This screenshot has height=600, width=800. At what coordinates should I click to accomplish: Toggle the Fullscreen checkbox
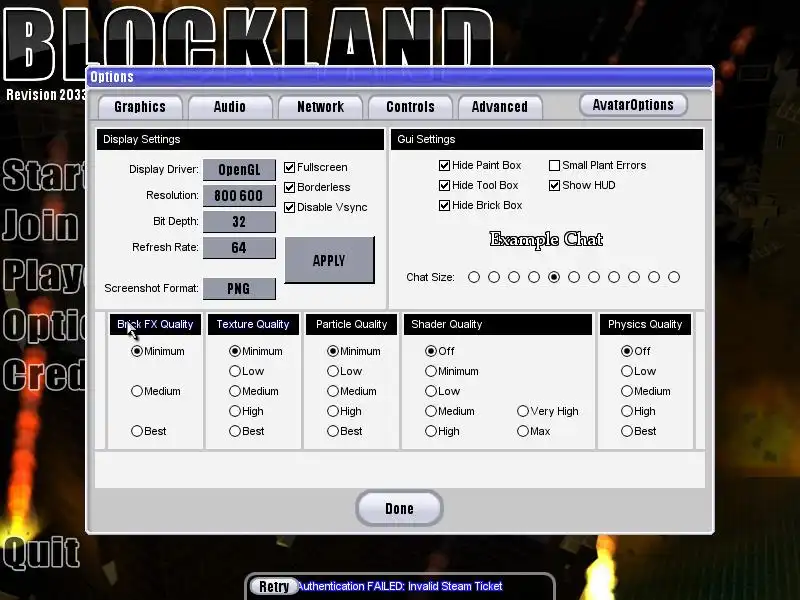(289, 167)
